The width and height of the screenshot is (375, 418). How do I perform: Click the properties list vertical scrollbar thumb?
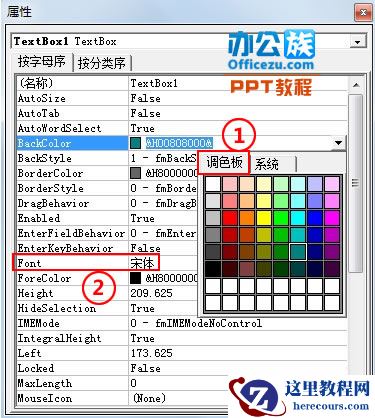tap(356, 183)
